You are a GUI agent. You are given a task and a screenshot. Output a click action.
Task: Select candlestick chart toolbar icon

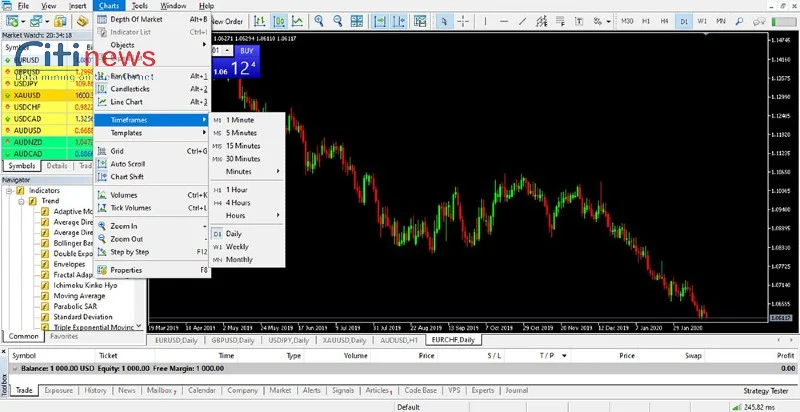click(279, 21)
